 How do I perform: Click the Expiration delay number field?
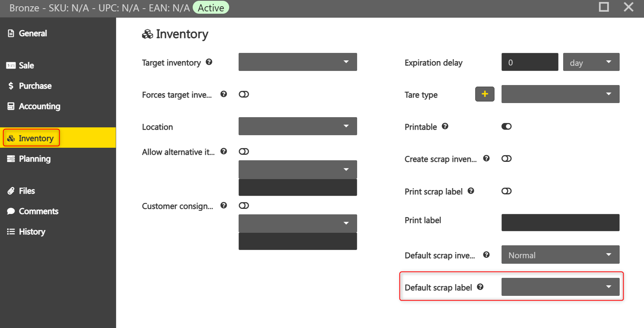(530, 62)
